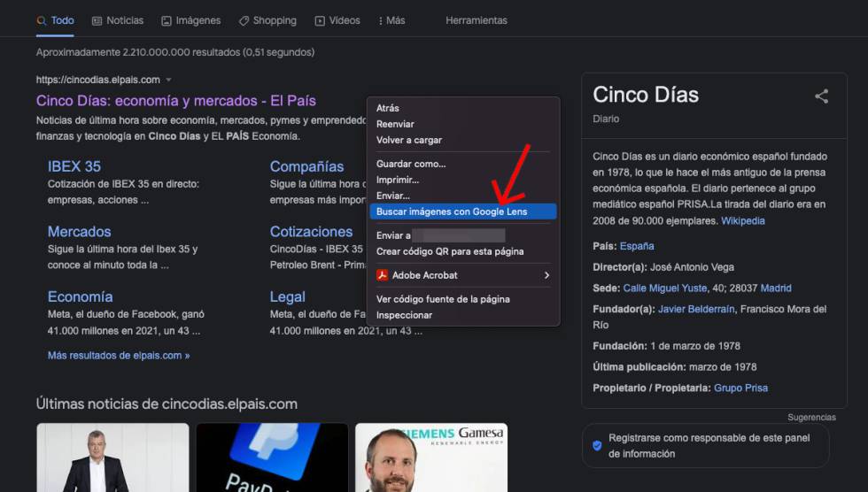
Task: Open the Compañías sitelink
Action: tap(306, 166)
